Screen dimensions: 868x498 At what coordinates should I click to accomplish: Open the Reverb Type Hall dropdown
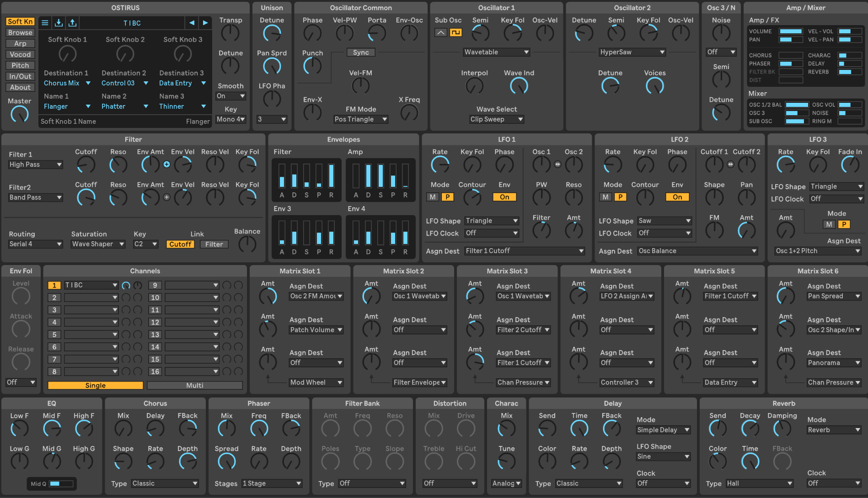tap(760, 483)
